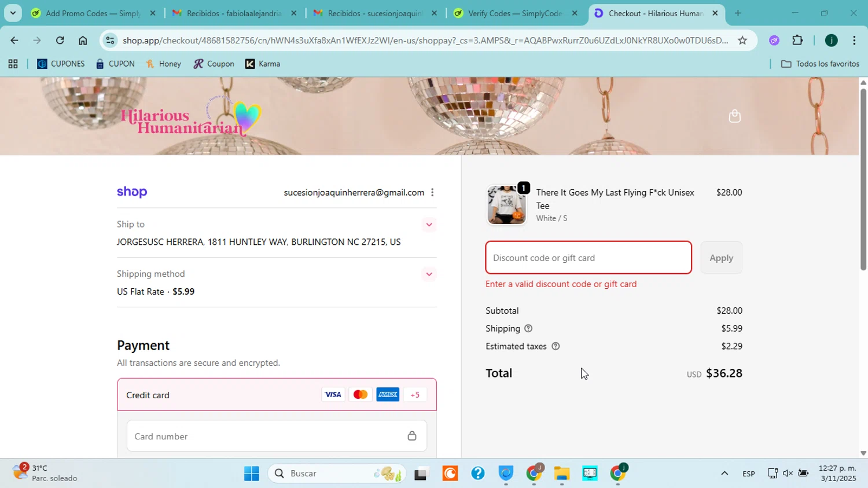The image size is (868, 488).
Task: Click the Buscar taskbar search box
Action: tap(337, 474)
